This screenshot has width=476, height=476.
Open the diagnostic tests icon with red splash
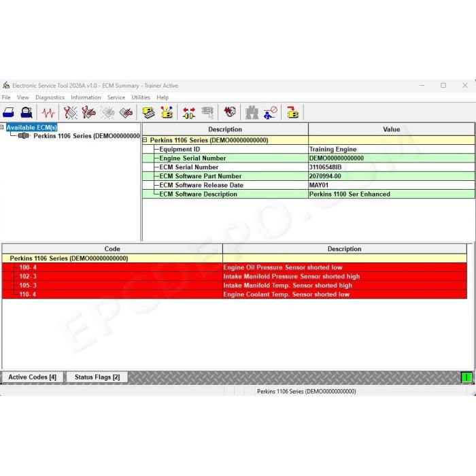click(x=230, y=112)
